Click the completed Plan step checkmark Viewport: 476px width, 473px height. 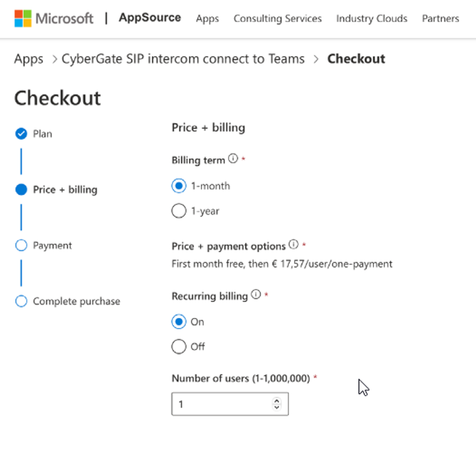pos(21,134)
